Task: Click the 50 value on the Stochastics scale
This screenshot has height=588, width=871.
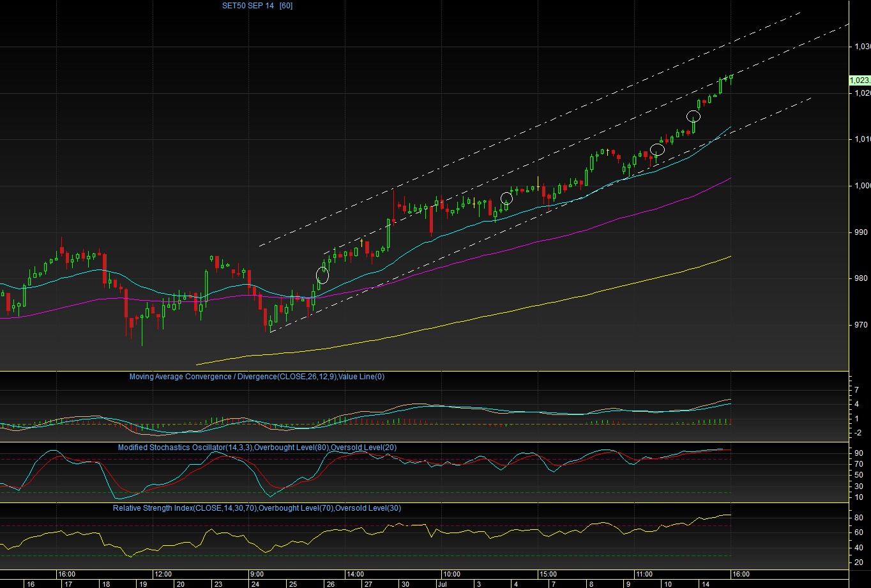Action: tap(859, 475)
